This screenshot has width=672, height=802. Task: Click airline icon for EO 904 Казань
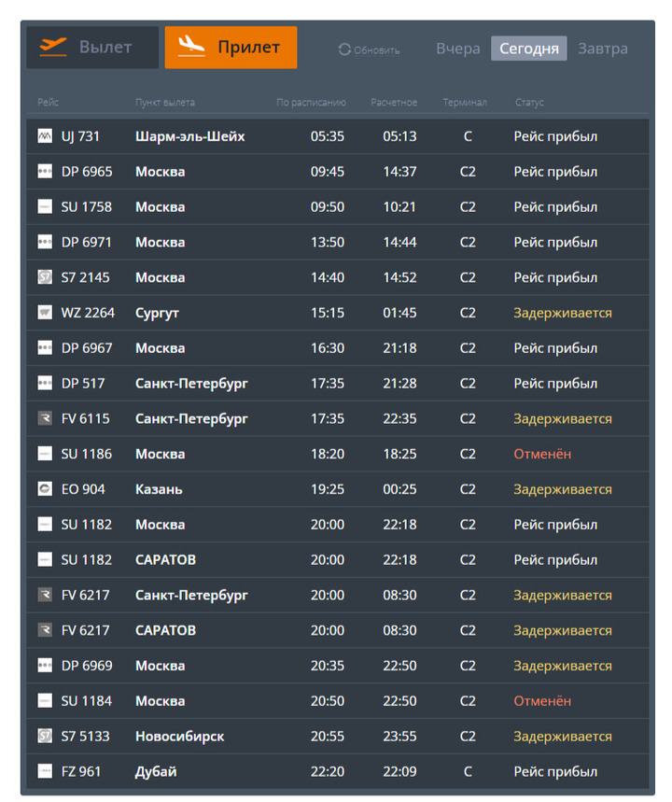[45, 489]
